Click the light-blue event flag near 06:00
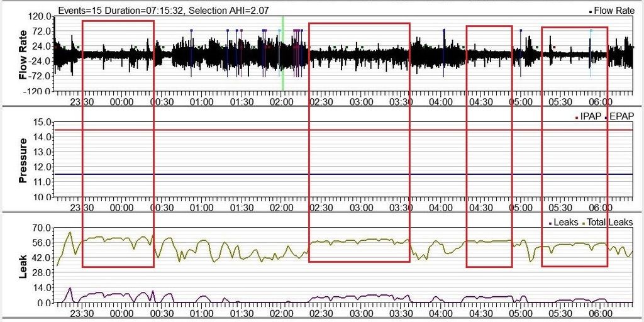 (591, 31)
